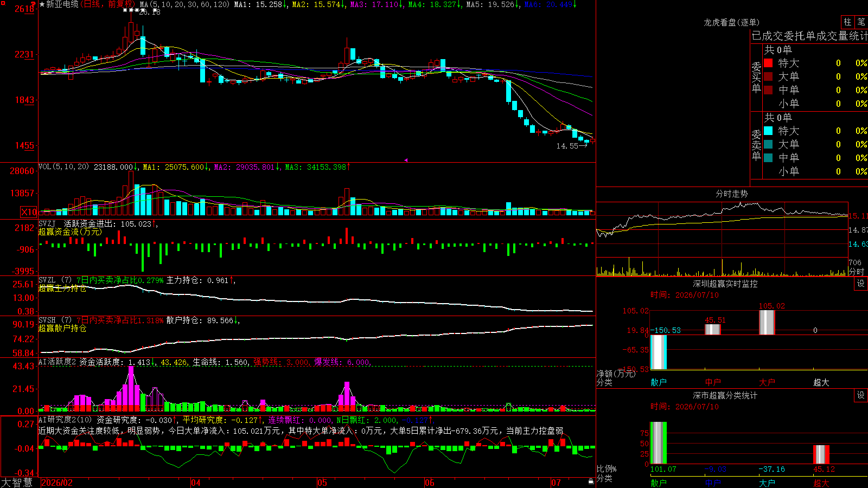
Task: Click the 2026/02 date on the time axis
Action: (x=57, y=483)
